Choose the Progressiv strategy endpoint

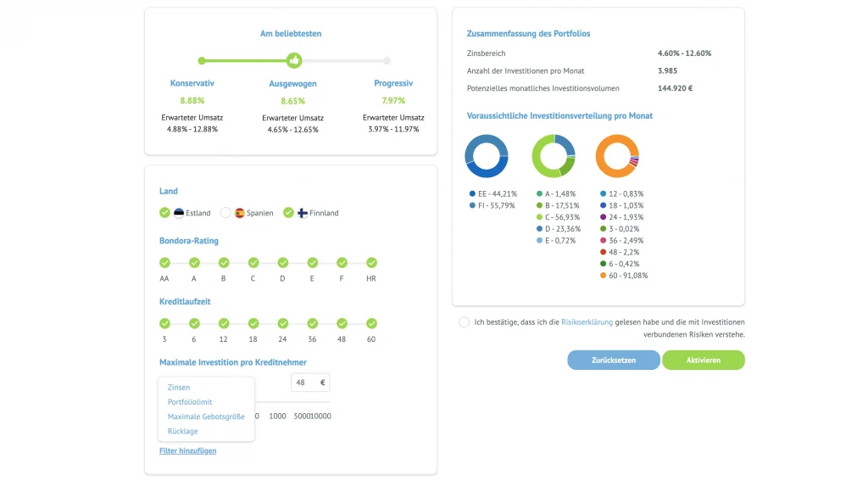coord(387,60)
